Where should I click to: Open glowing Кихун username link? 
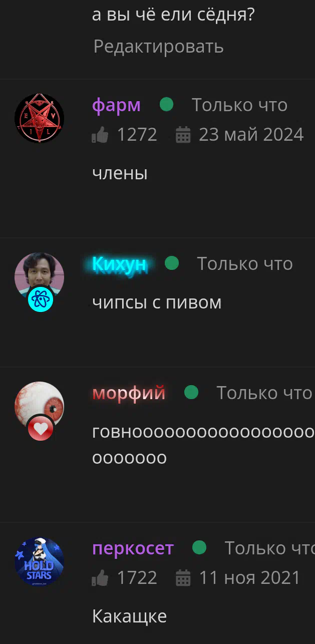(120, 264)
